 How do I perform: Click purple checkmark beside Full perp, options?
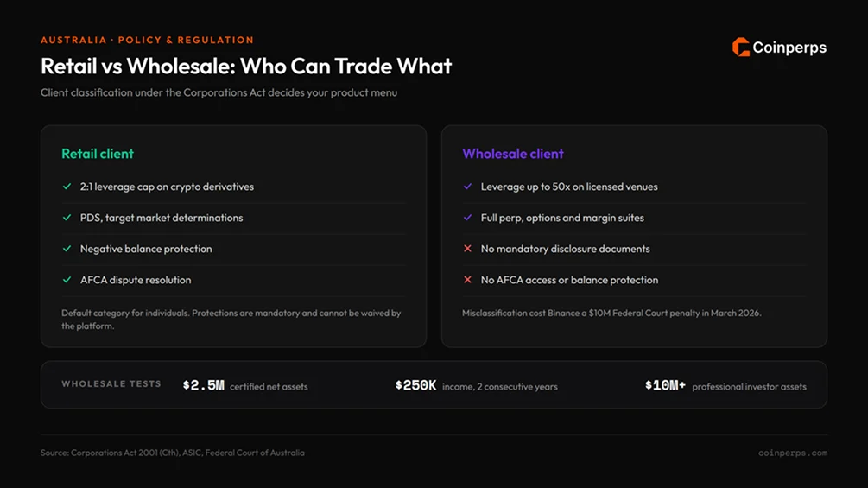click(x=468, y=218)
